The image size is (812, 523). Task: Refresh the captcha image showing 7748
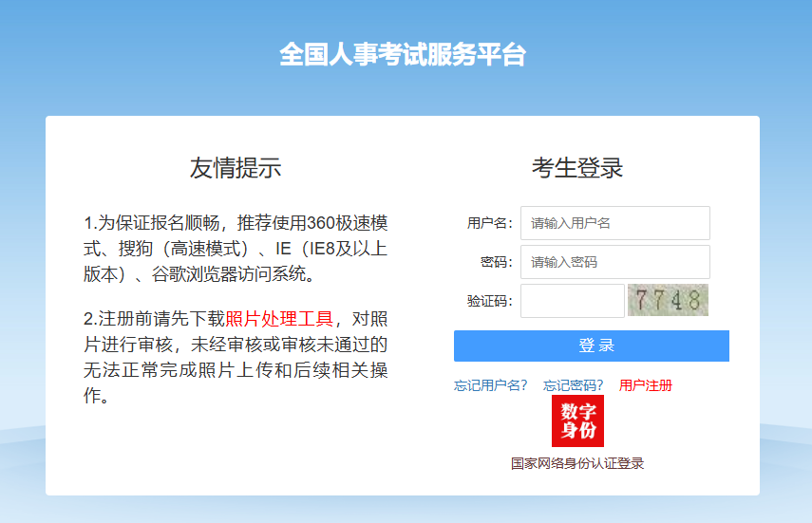coord(668,300)
